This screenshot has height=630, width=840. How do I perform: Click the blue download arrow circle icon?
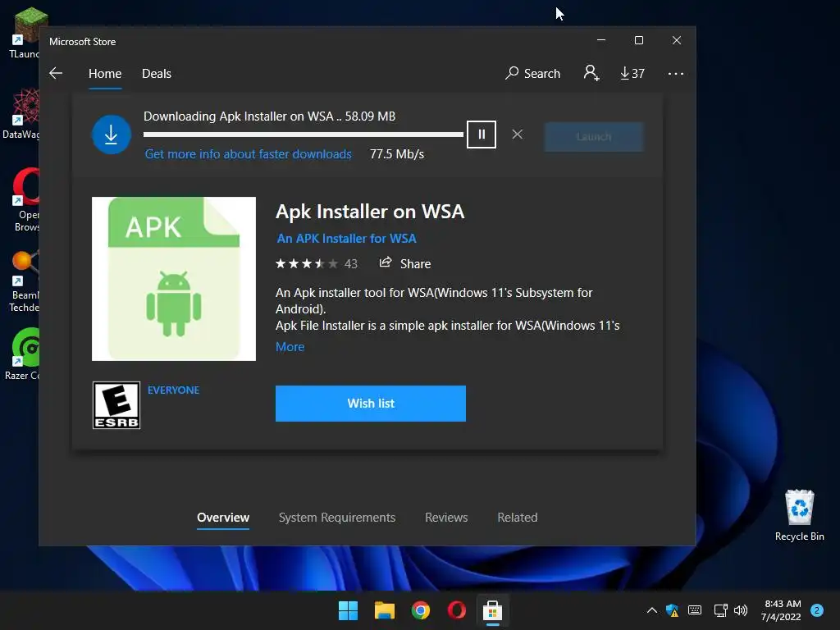[112, 135]
